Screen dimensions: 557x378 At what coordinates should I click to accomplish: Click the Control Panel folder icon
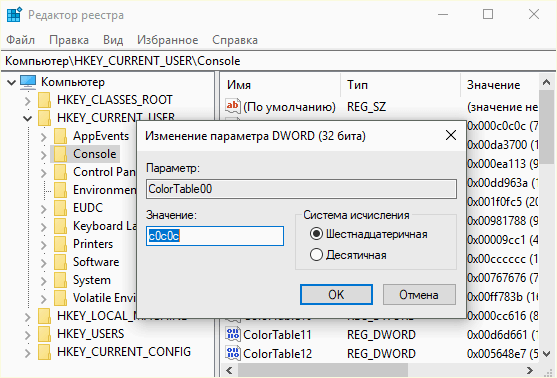point(61,172)
